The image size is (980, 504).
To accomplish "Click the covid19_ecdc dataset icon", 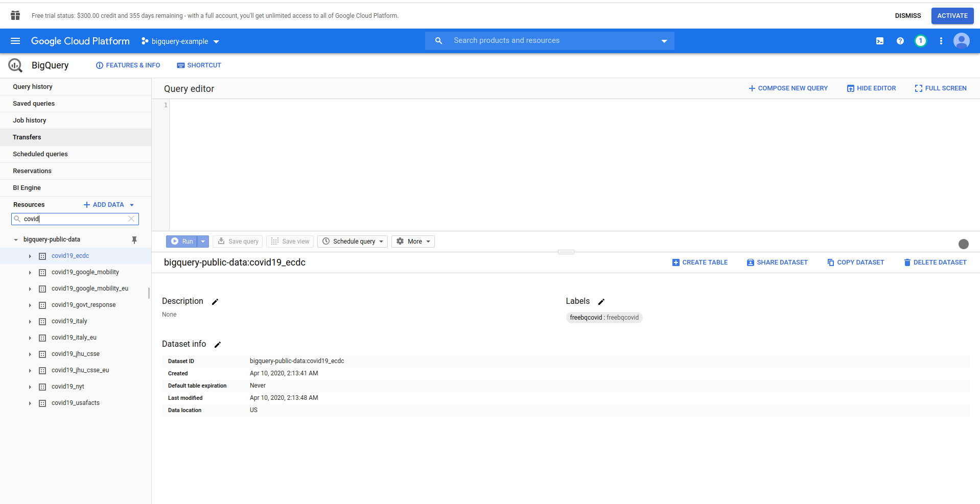I will (x=42, y=256).
